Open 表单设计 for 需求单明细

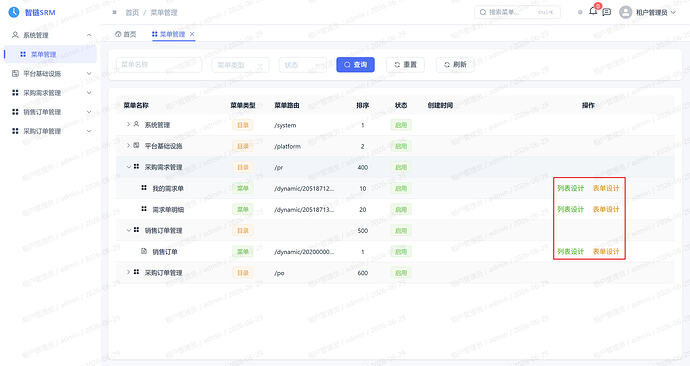pyautogui.click(x=606, y=209)
